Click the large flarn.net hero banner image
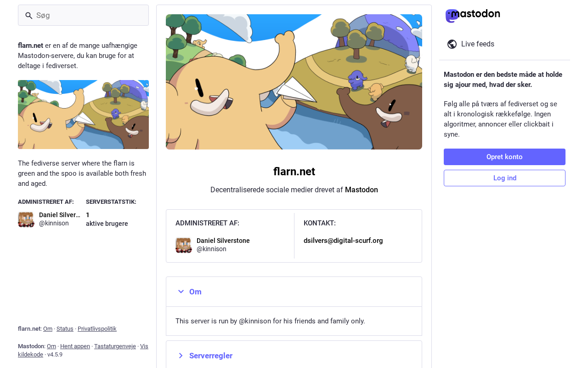This screenshot has height=368, width=588. [294, 82]
